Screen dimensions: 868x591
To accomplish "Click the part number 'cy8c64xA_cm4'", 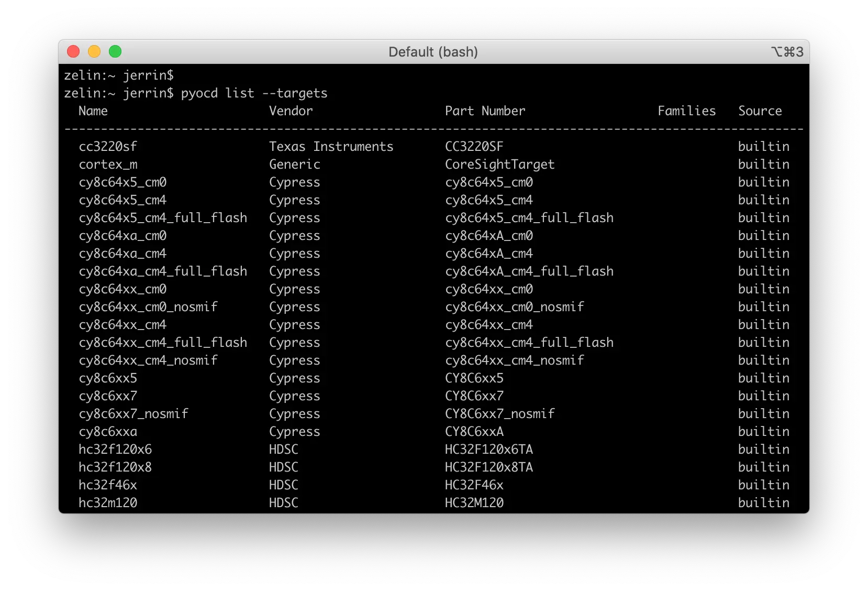I will 489,254.
